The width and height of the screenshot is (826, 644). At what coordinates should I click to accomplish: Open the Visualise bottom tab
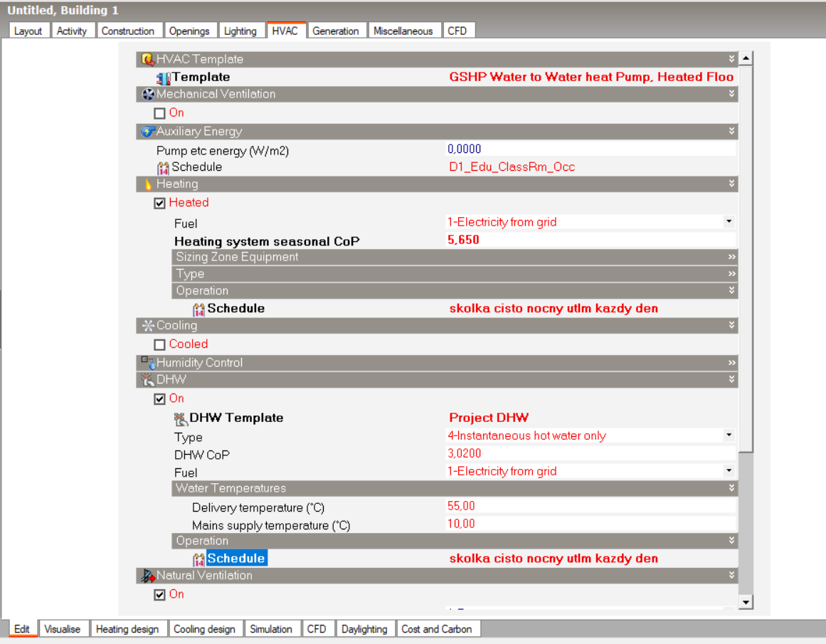63,629
